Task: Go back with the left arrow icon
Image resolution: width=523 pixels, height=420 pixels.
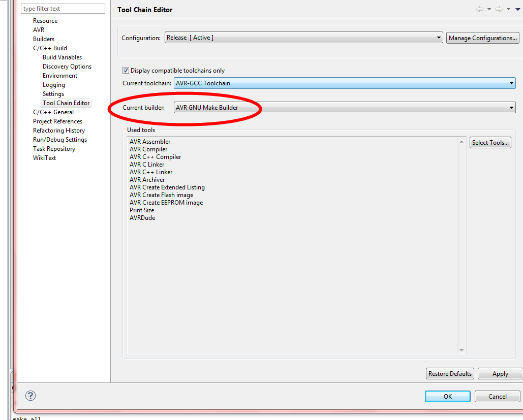Action: click(x=480, y=9)
